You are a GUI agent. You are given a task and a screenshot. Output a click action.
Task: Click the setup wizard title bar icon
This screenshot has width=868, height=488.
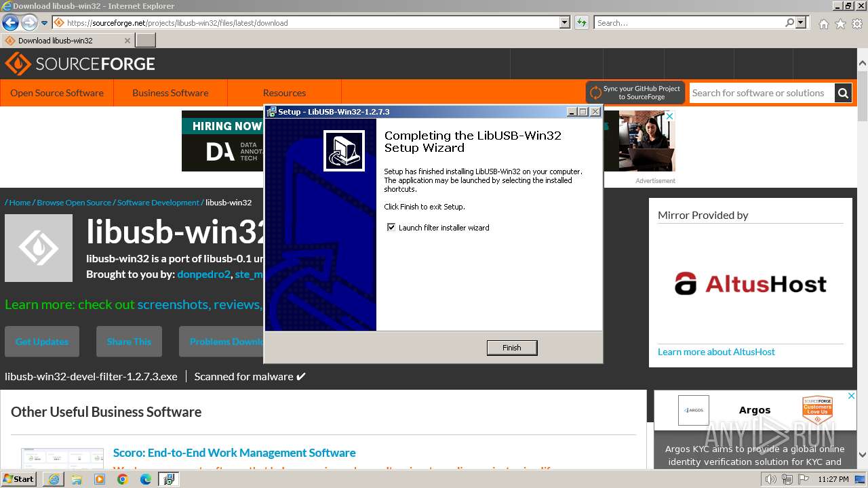pos(271,112)
